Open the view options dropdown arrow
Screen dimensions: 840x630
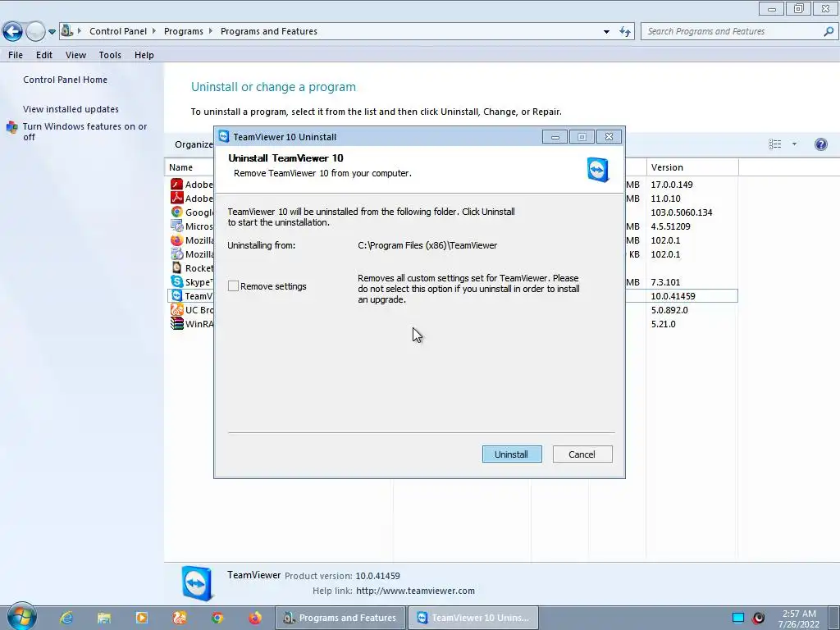click(x=794, y=144)
